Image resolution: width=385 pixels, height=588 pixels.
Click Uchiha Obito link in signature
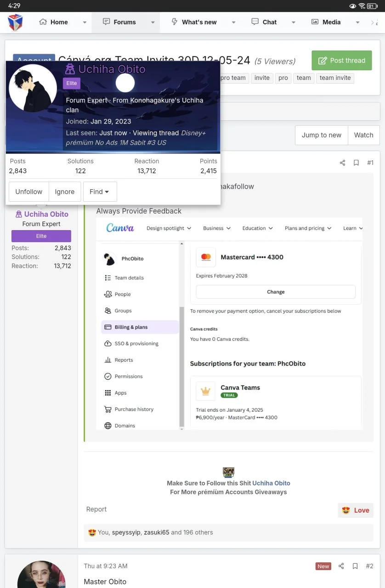click(x=271, y=483)
